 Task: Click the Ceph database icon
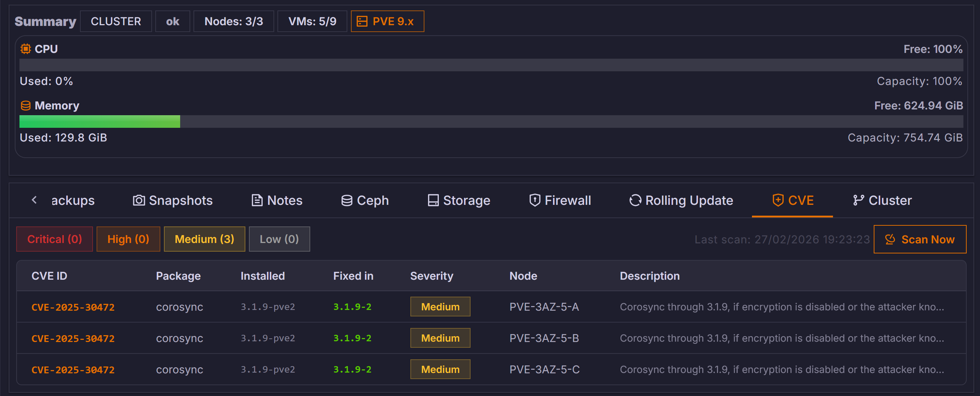click(x=347, y=200)
